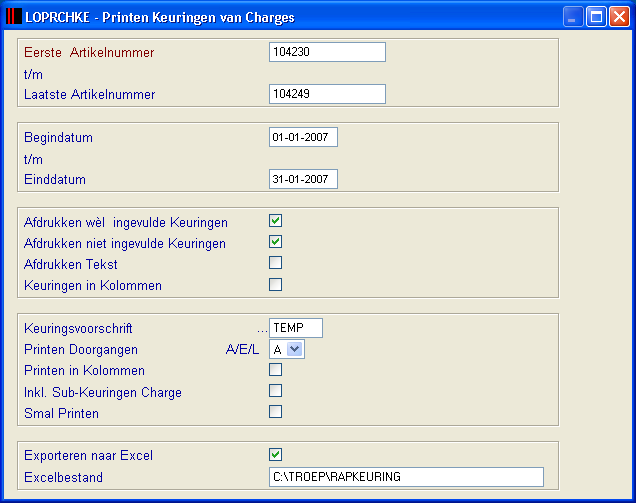Minimize the LOPRCHKE window
Screen dimensions: 636x503
click(573, 17)
